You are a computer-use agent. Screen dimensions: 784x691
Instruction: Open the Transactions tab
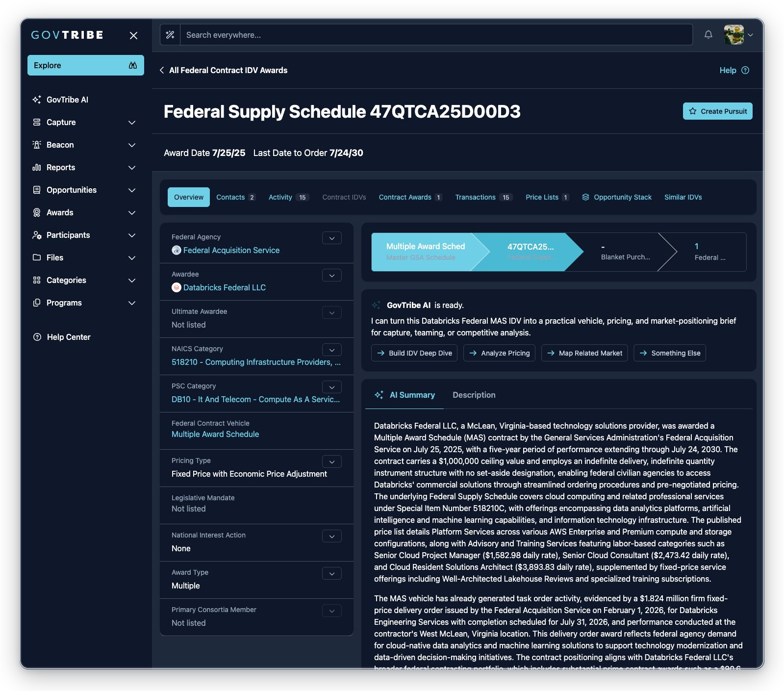coord(483,197)
